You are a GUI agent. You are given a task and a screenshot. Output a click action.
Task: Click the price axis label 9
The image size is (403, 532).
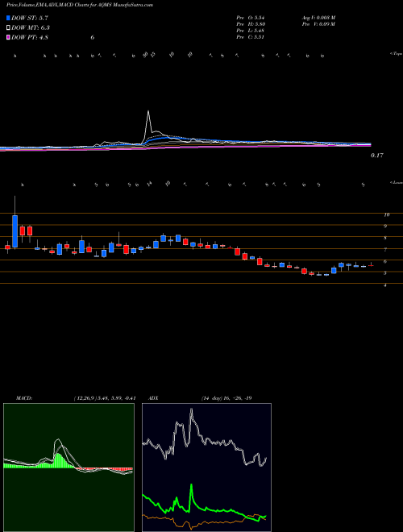pos(385,227)
